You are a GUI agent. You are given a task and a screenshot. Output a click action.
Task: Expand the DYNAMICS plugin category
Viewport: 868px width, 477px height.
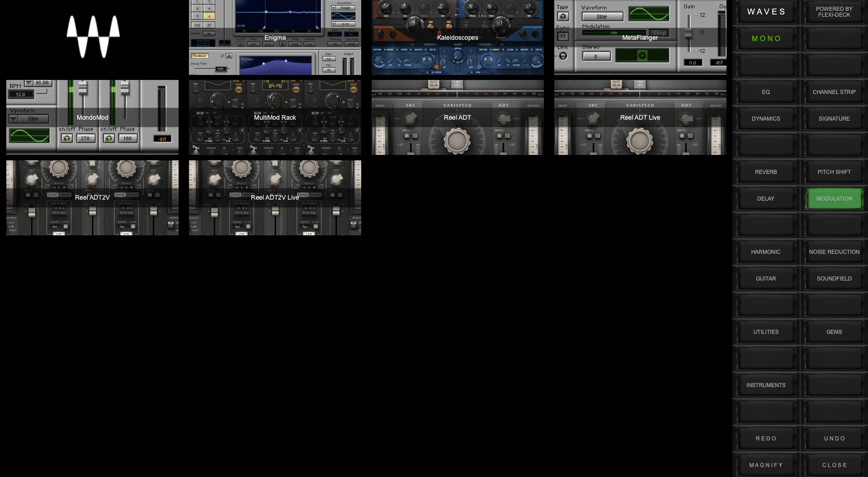coord(766,119)
